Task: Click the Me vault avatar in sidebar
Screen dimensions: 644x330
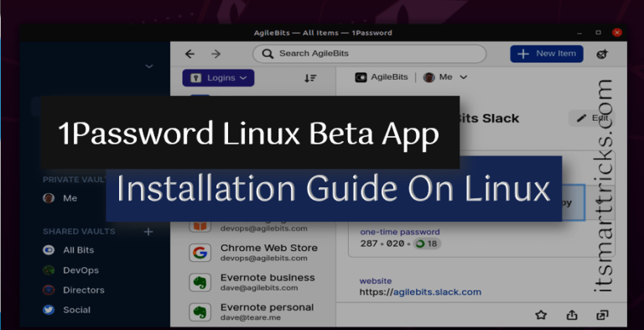Action: [x=49, y=198]
